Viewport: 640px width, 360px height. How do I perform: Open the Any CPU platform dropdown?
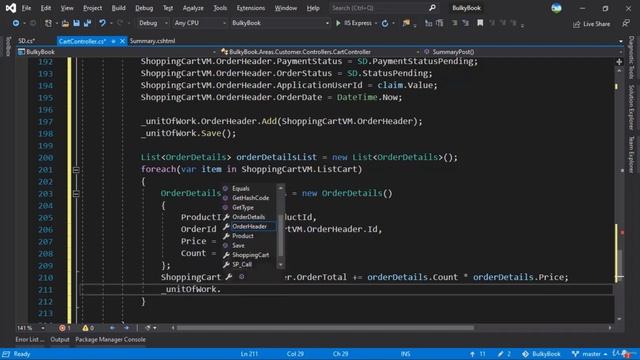[x=200, y=23]
